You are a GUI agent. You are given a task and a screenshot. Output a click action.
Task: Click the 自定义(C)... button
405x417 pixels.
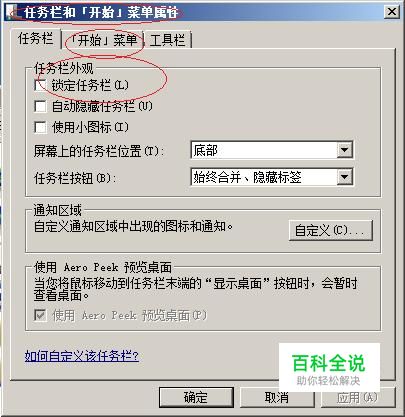click(330, 230)
